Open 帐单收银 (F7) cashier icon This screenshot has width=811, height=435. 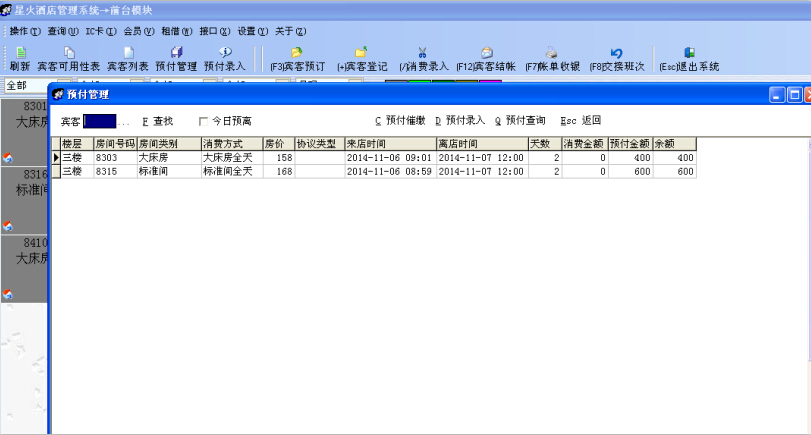tap(551, 58)
